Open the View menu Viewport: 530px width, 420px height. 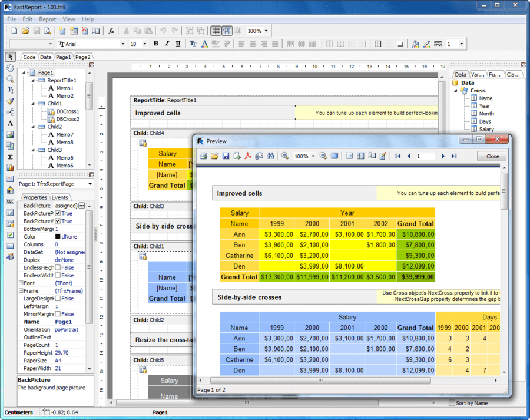[69, 19]
